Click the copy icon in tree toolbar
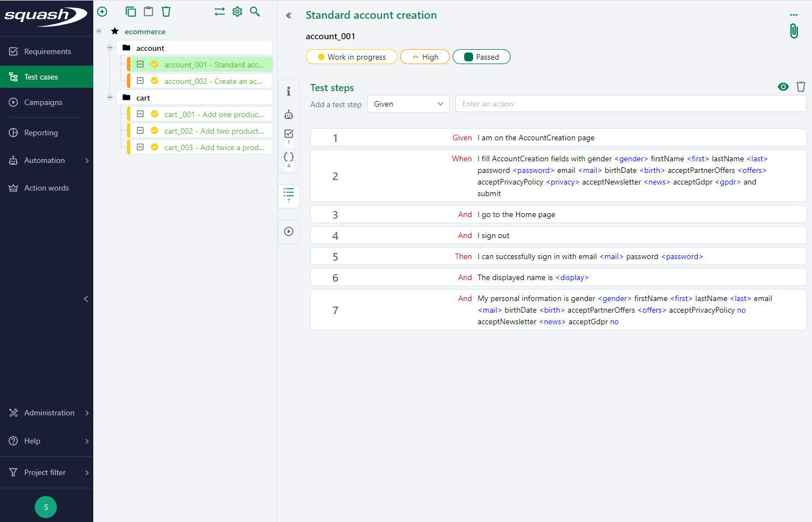The image size is (812, 522). (x=131, y=12)
